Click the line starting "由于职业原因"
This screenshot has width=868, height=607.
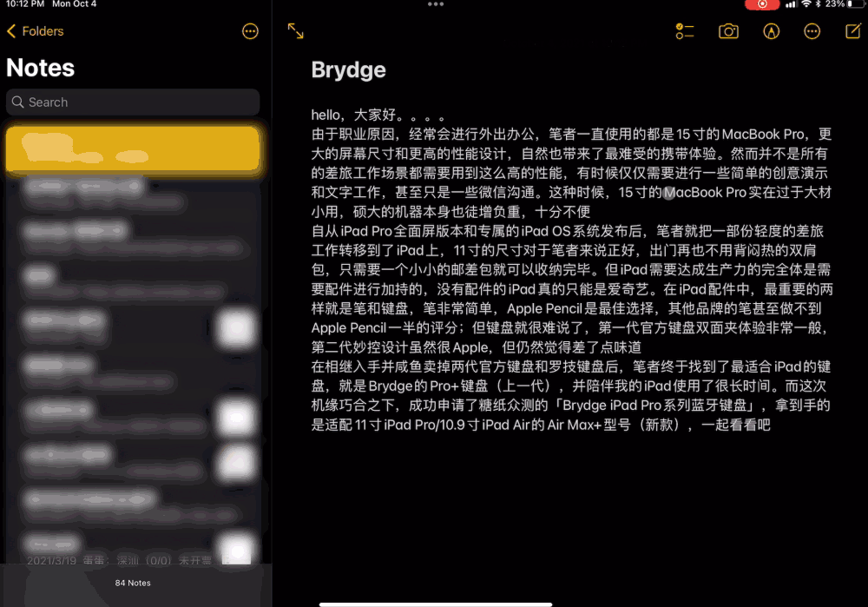[x=571, y=135]
